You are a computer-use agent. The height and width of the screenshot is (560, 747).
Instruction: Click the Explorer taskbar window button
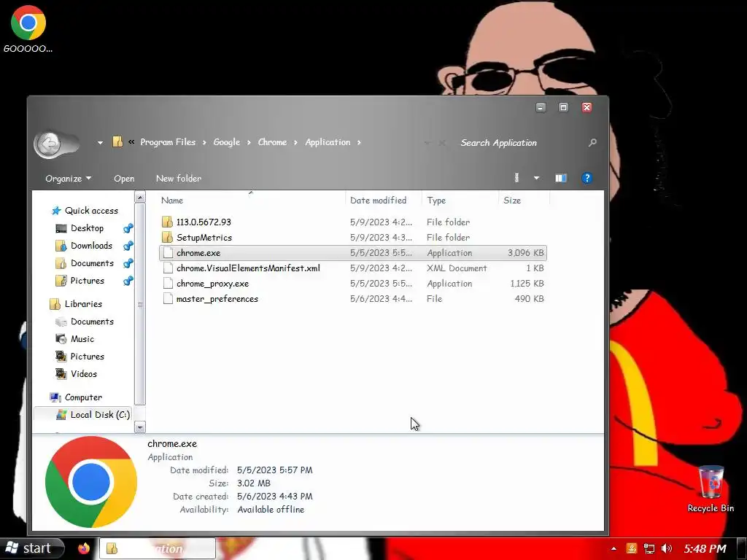tap(158, 548)
